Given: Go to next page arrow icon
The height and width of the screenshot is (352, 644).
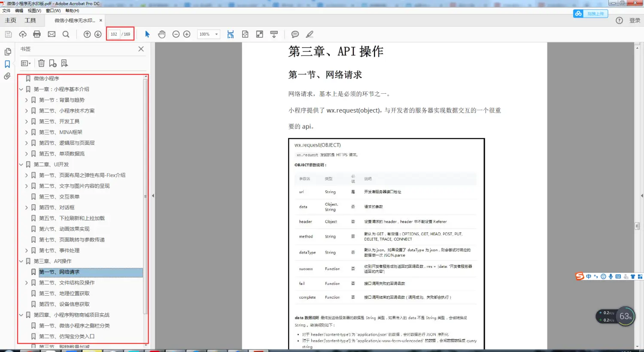Looking at the screenshot, I should pos(98,34).
